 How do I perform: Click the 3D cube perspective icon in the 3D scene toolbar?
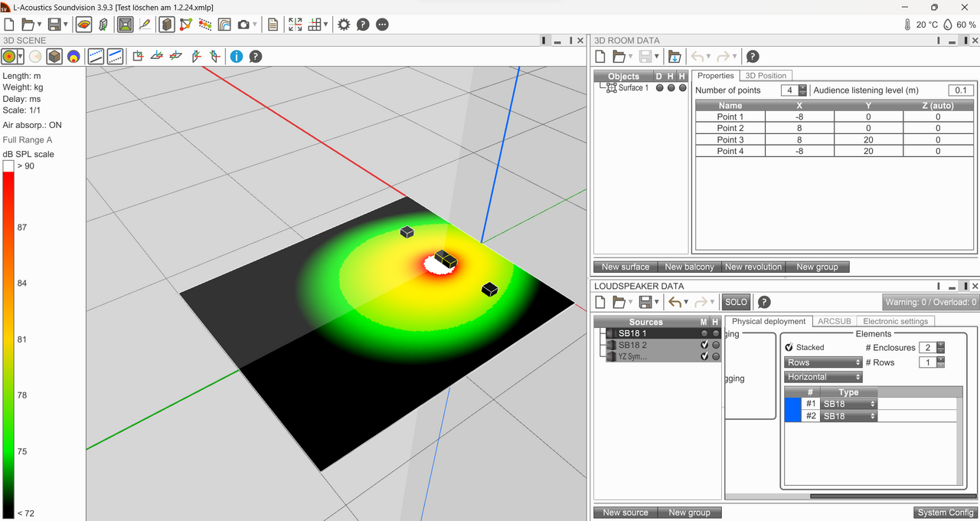point(54,56)
